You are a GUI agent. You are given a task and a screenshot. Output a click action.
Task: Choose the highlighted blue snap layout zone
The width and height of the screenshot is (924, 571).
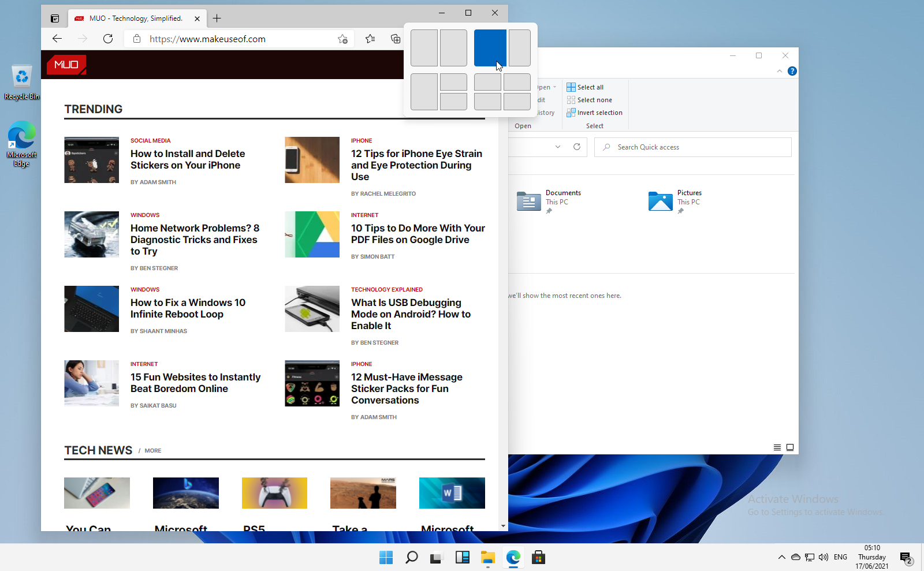point(490,47)
